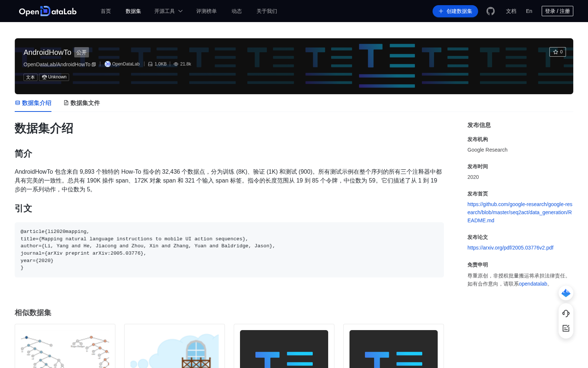This screenshot has width=588, height=368.
Task: Click the 引文 heading
Action: 24,208
